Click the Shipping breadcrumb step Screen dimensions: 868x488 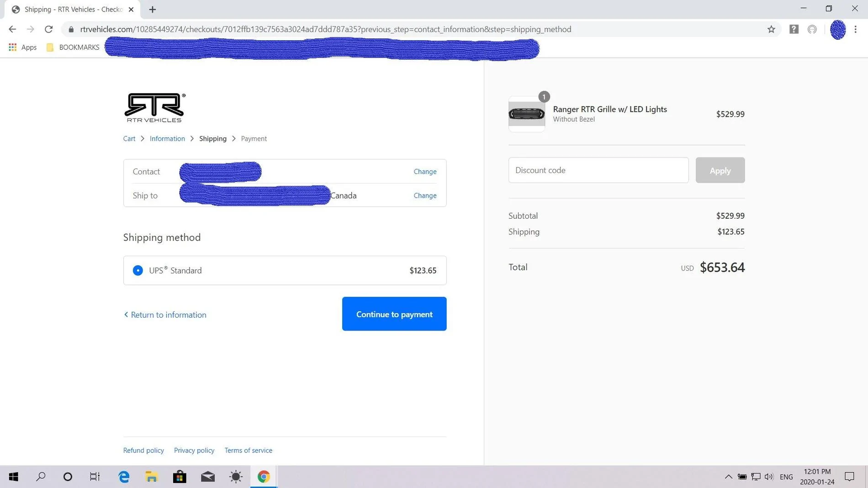[x=213, y=138]
